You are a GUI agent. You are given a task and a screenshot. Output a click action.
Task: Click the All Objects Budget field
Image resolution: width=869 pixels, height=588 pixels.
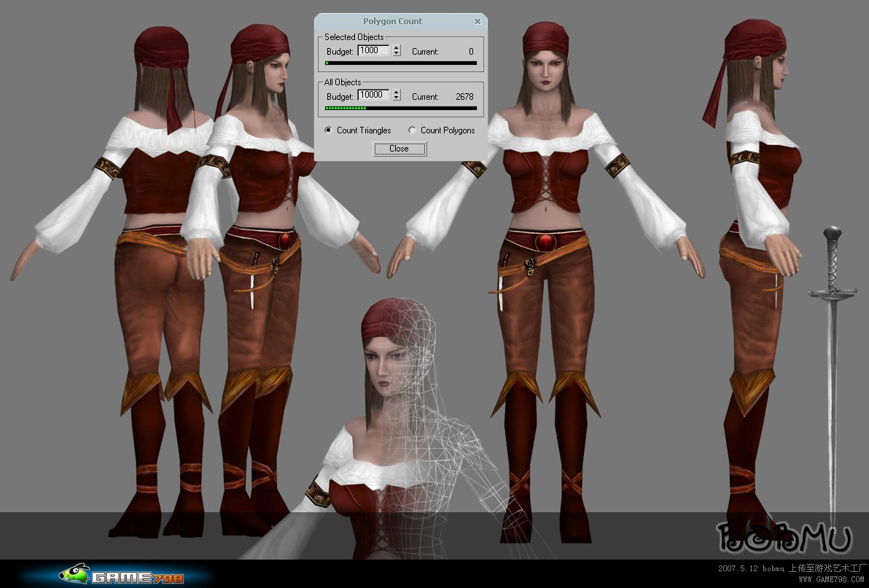pos(373,95)
